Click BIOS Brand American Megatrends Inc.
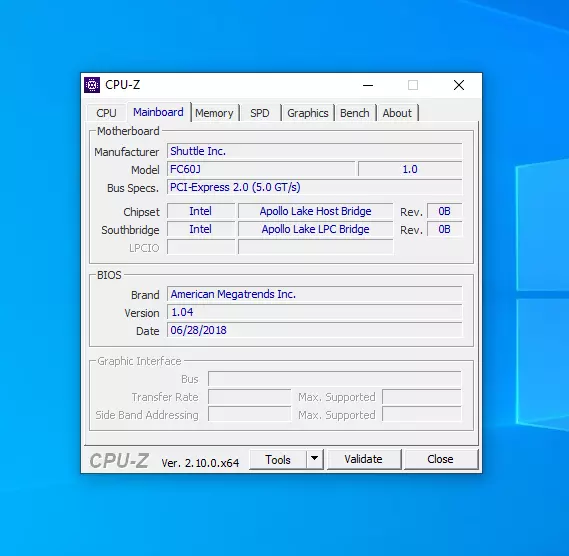The width and height of the screenshot is (569, 556). pos(314,294)
